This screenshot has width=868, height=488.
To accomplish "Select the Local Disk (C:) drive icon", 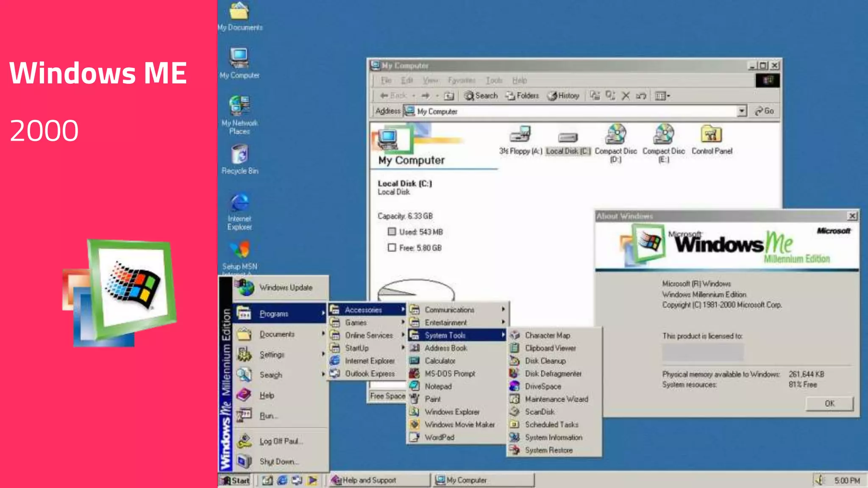I will tap(568, 143).
